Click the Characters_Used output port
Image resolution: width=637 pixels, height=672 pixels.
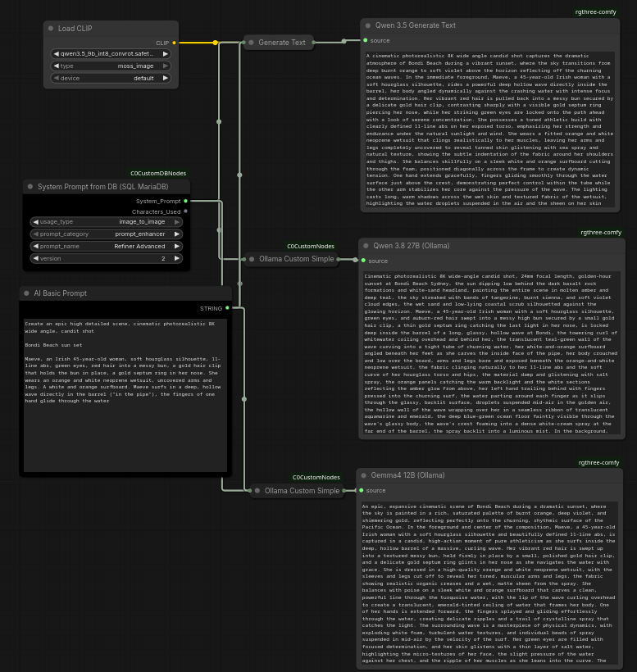185,211
